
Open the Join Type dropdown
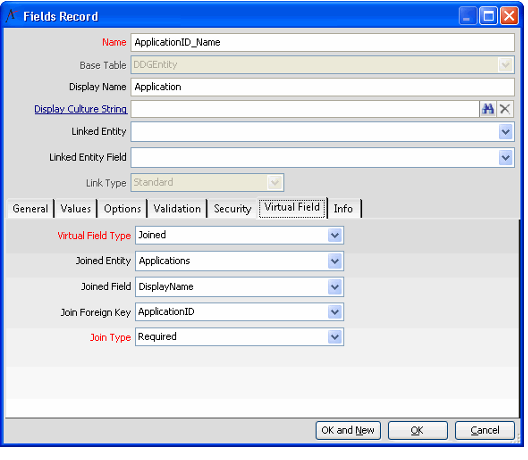coord(335,337)
